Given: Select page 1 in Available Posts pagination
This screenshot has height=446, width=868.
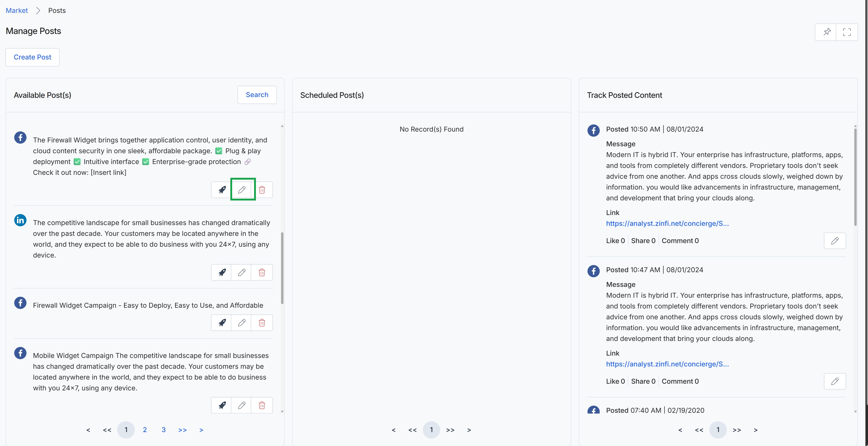Looking at the screenshot, I should [x=126, y=430].
